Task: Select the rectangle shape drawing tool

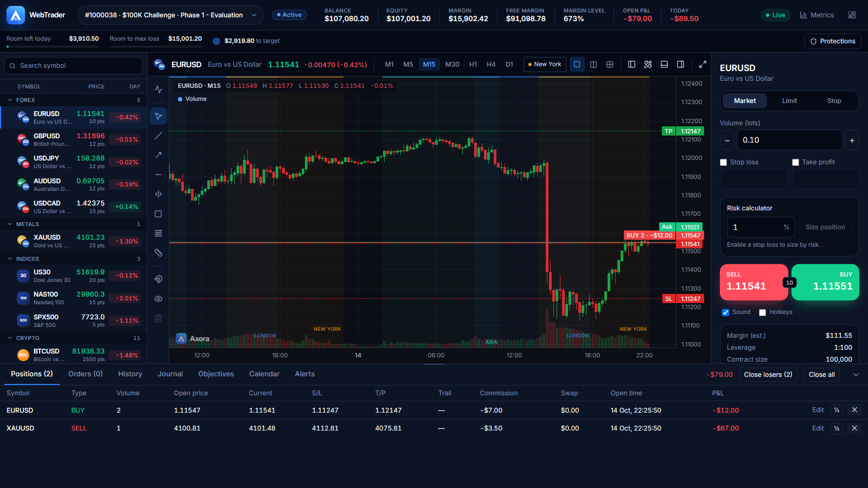Action: click(158, 214)
